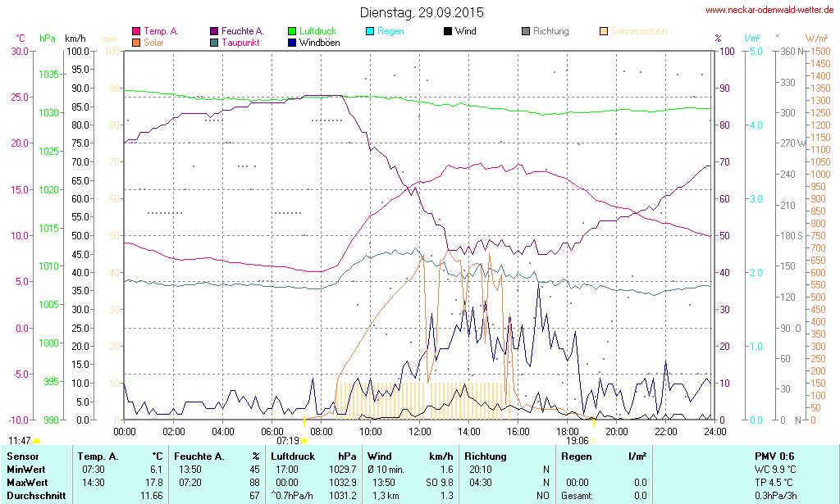Select the purple Feuchte A. legend square

[x=214, y=32]
